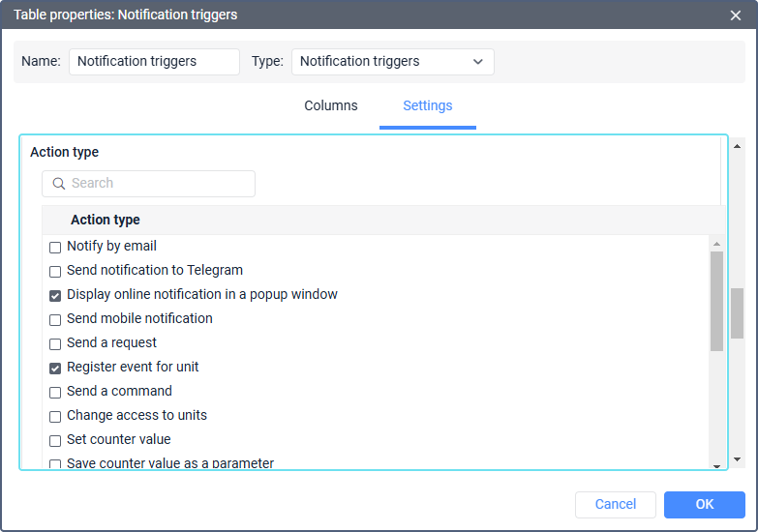Click the action list scroll up arrow

coord(716,244)
